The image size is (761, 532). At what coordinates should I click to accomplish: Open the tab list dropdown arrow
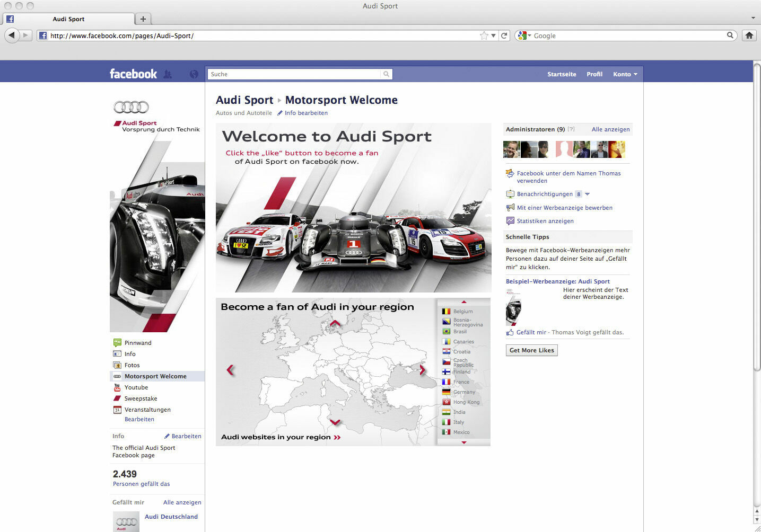click(x=753, y=18)
